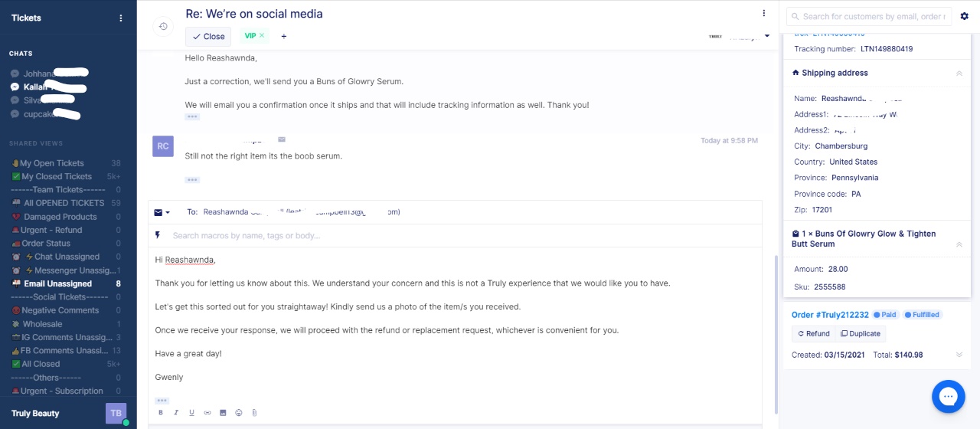Screen dimensions: 980x429
Task: Collapse the Buns Of Glowry item section
Action: (959, 244)
